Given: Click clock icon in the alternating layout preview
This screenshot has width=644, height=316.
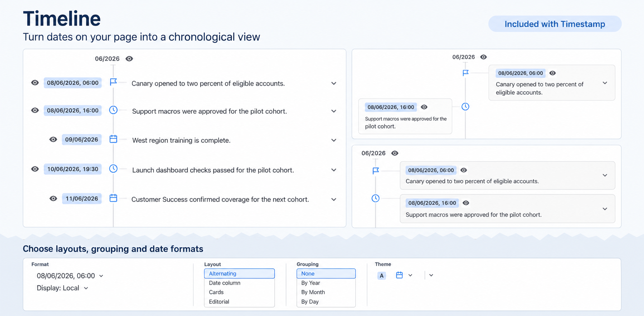Looking at the screenshot, I should 465,107.
